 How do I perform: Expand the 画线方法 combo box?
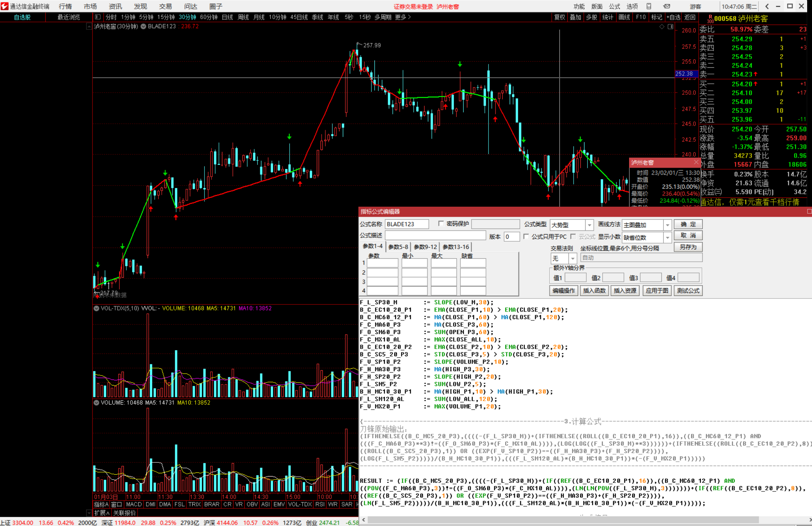(667, 225)
